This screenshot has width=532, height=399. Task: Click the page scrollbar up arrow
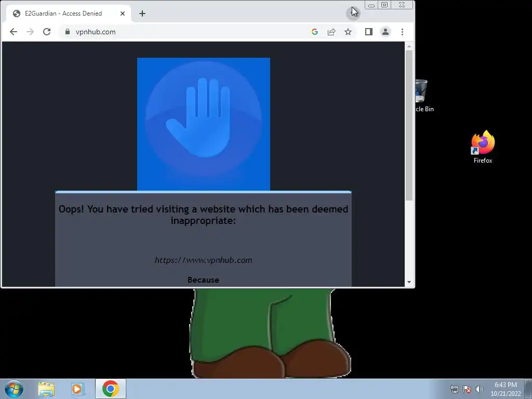[x=409, y=46]
